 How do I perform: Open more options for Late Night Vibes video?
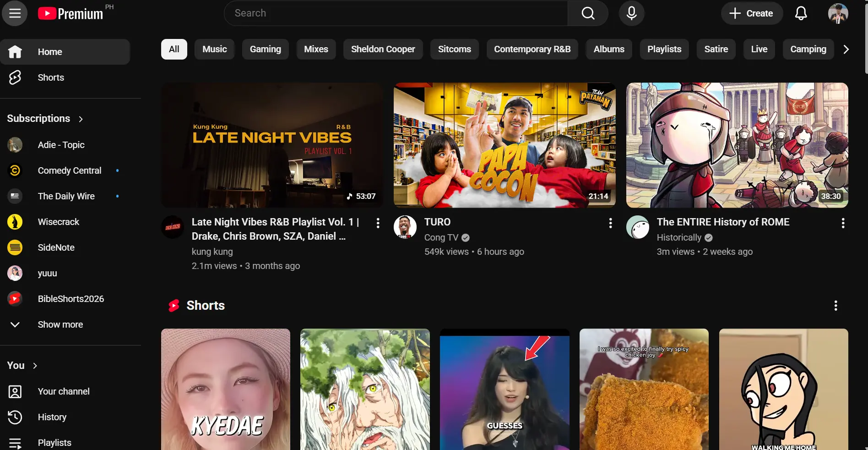[378, 223]
